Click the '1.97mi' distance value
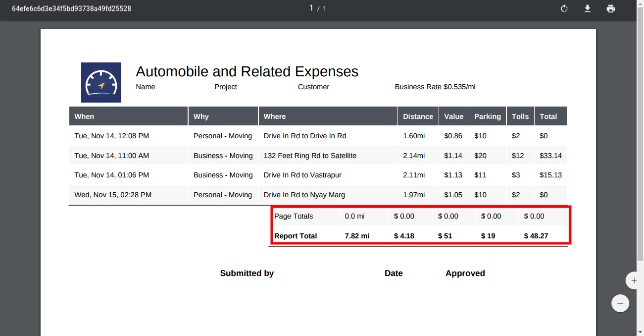Image resolution: width=644 pixels, height=336 pixels. tap(414, 195)
